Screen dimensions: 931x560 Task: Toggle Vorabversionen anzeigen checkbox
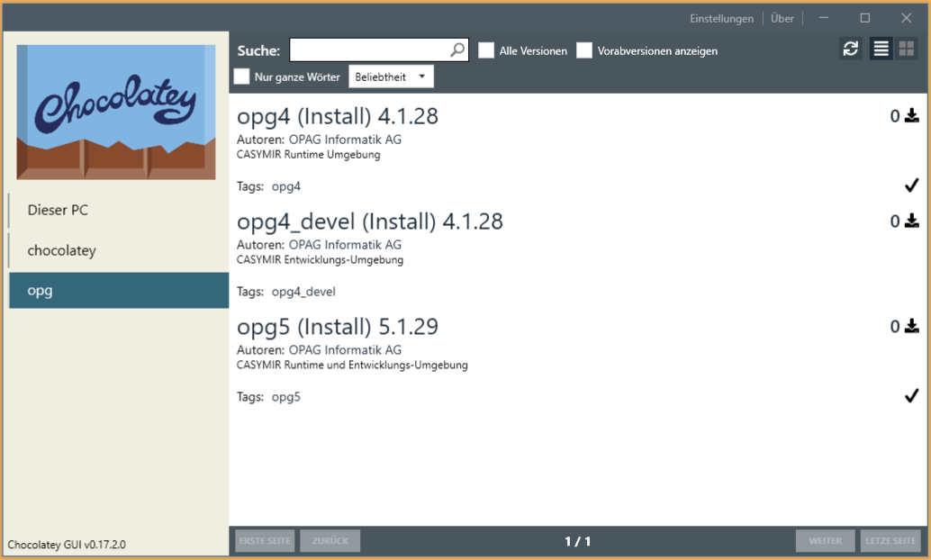click(x=584, y=50)
